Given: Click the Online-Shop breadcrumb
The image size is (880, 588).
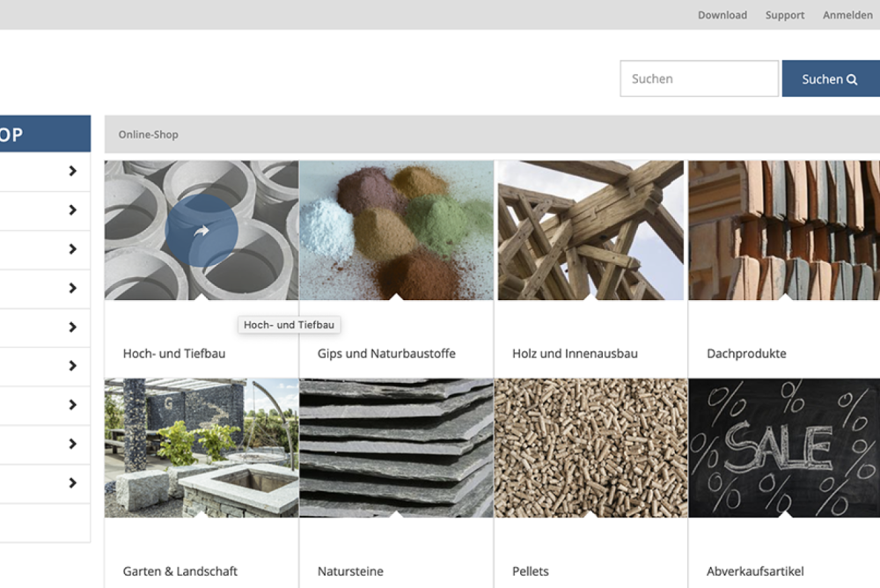Looking at the screenshot, I should pos(148,135).
